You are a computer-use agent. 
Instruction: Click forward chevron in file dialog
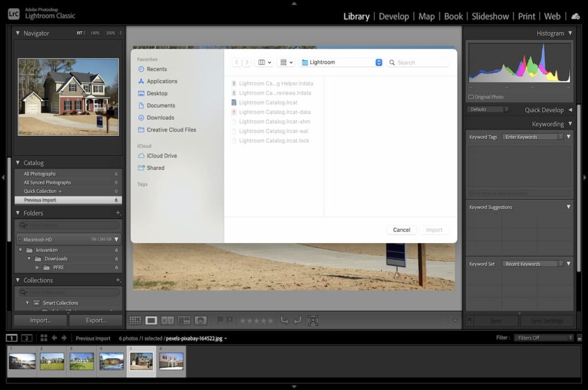coord(246,62)
